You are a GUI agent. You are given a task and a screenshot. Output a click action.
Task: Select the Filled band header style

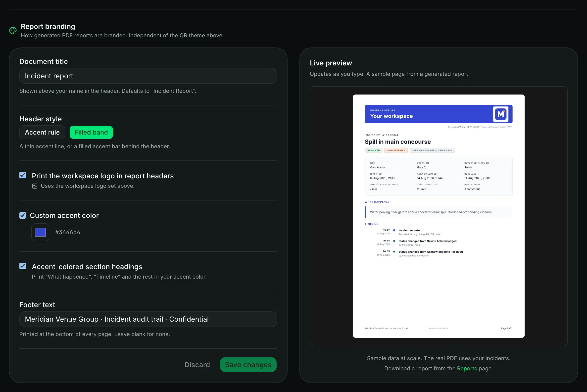(91, 132)
